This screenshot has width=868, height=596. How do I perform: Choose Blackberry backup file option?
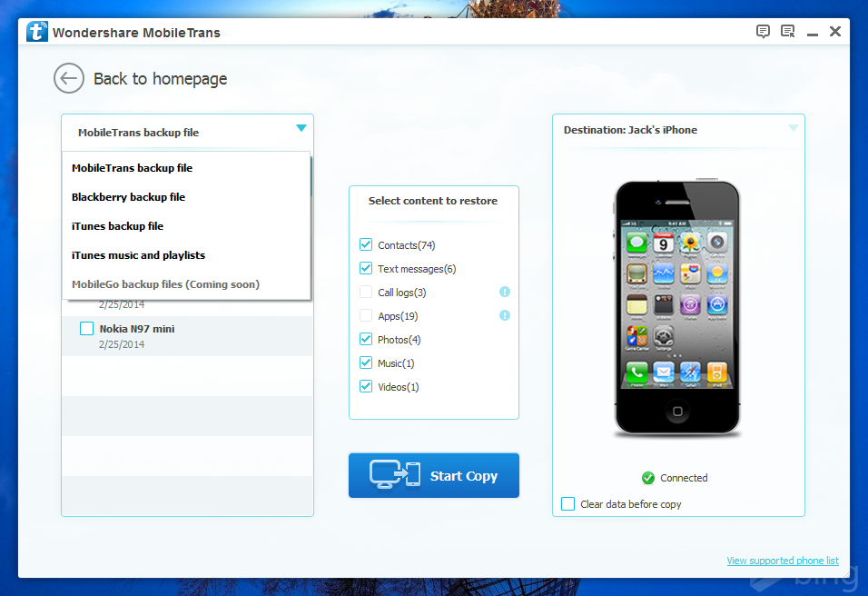click(186, 196)
